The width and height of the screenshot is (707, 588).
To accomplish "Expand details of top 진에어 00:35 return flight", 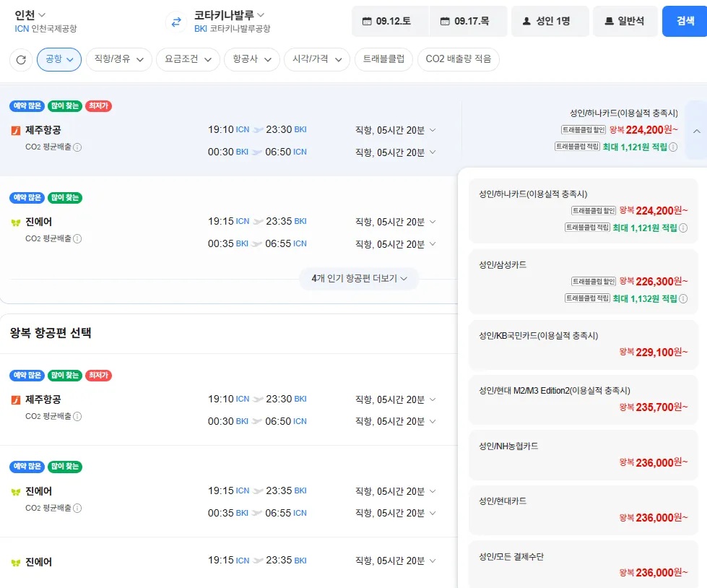I will [433, 244].
